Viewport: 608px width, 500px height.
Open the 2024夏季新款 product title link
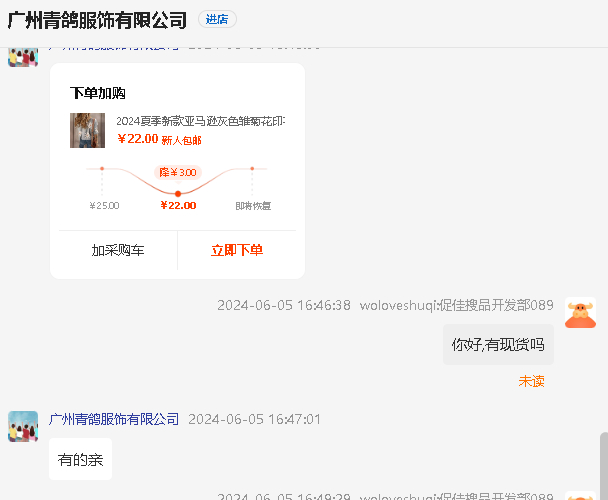coord(200,121)
